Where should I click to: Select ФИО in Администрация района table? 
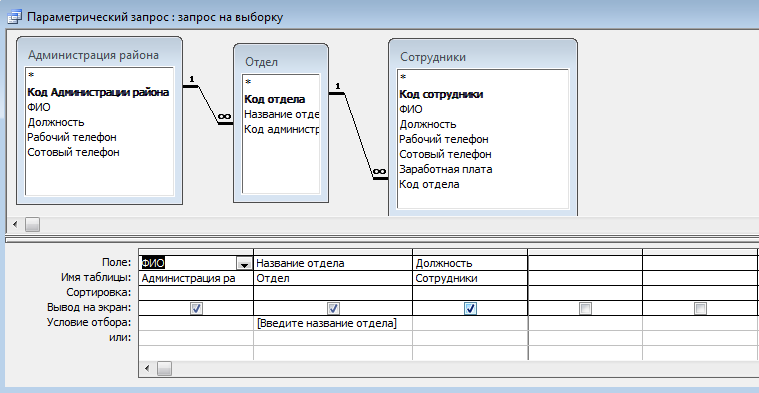(x=39, y=107)
